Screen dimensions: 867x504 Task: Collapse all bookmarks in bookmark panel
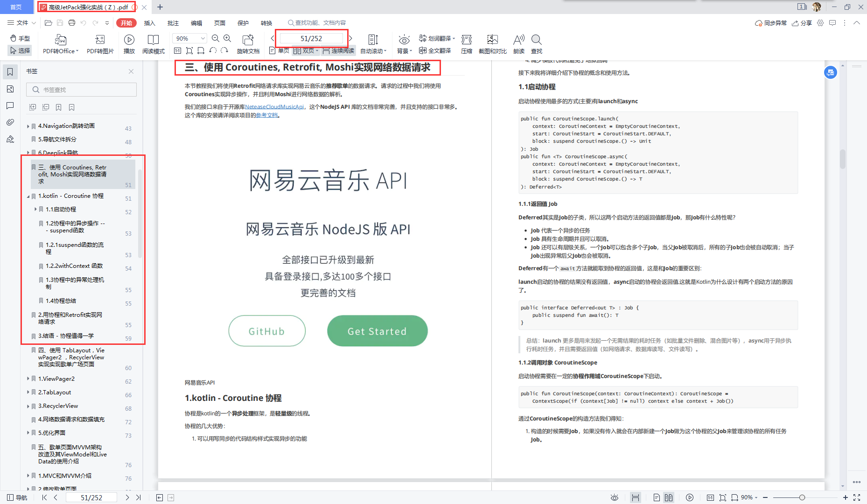46,107
